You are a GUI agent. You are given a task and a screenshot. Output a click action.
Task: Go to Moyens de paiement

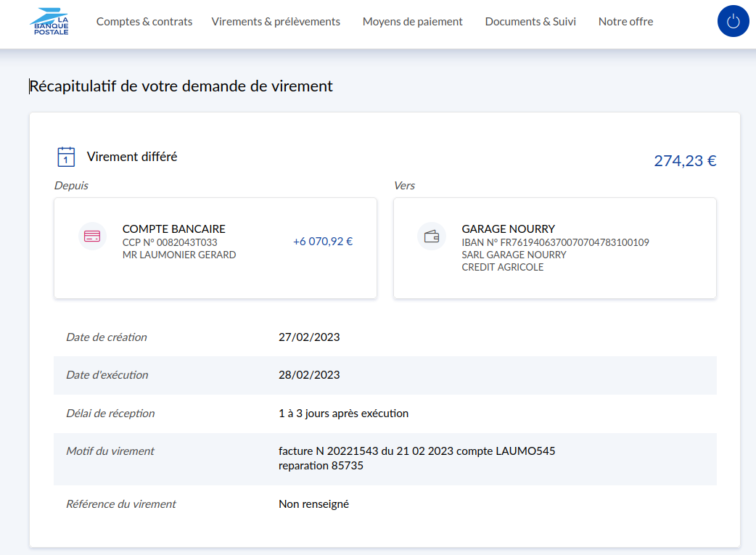pyautogui.click(x=412, y=22)
